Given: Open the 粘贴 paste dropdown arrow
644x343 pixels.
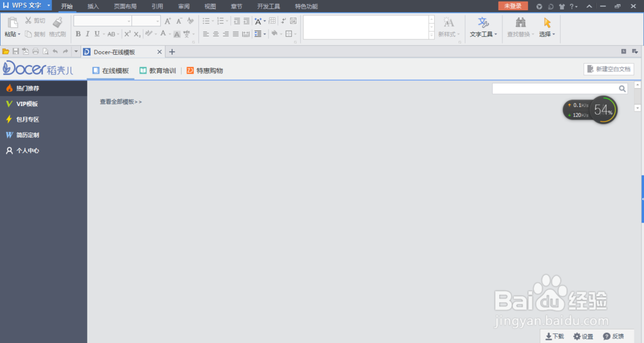Looking at the screenshot, I should [x=19, y=35].
